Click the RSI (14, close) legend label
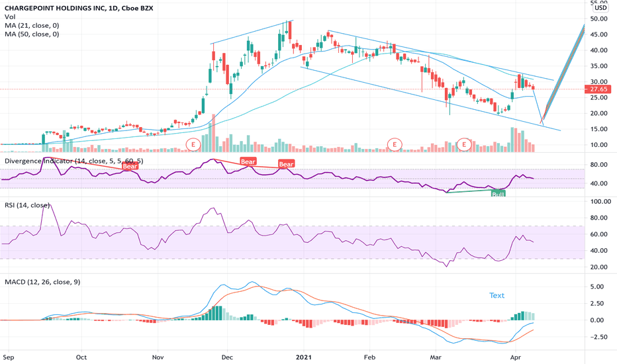The width and height of the screenshot is (617, 364). pos(27,205)
